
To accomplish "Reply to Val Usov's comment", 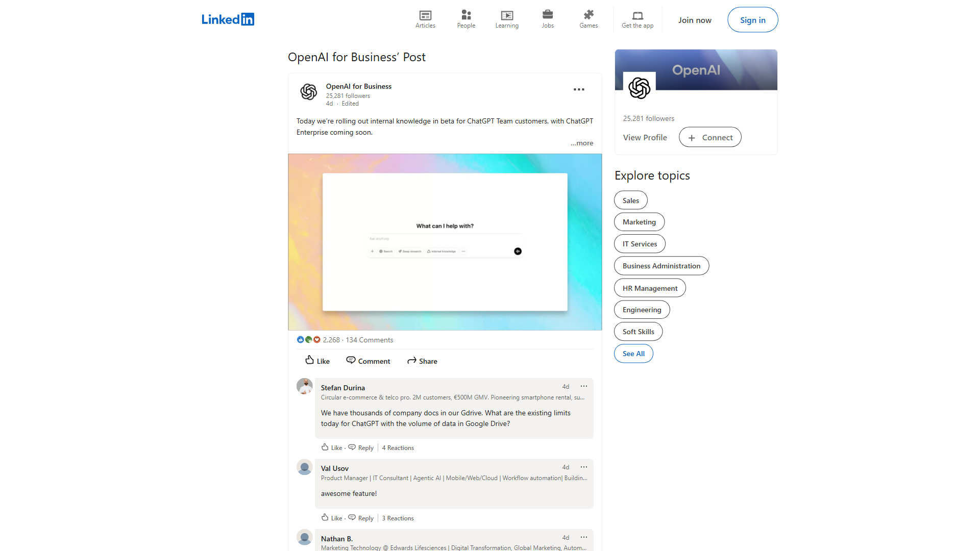I will click(x=361, y=518).
